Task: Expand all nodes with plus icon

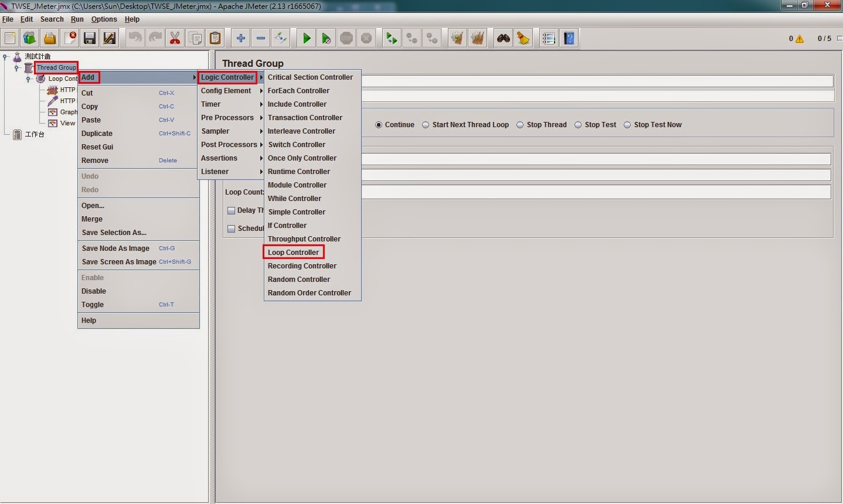Action: pyautogui.click(x=241, y=39)
